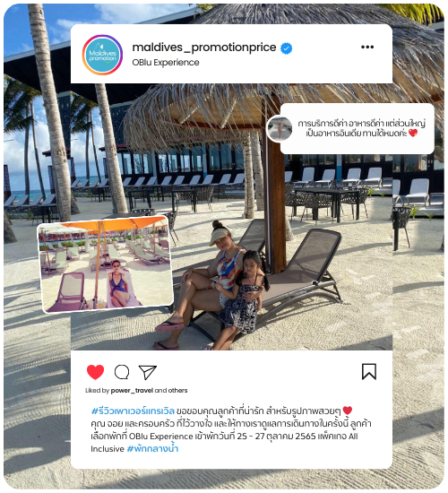Open the #พักกลางน้ำ hashtag
The image size is (448, 493).
152,448
